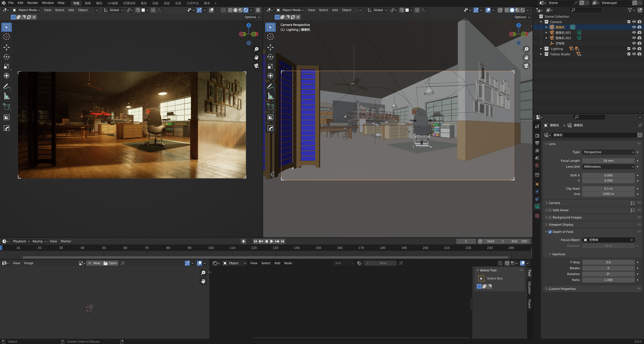
Task: Click the Open button in image editor
Action: click(110, 263)
